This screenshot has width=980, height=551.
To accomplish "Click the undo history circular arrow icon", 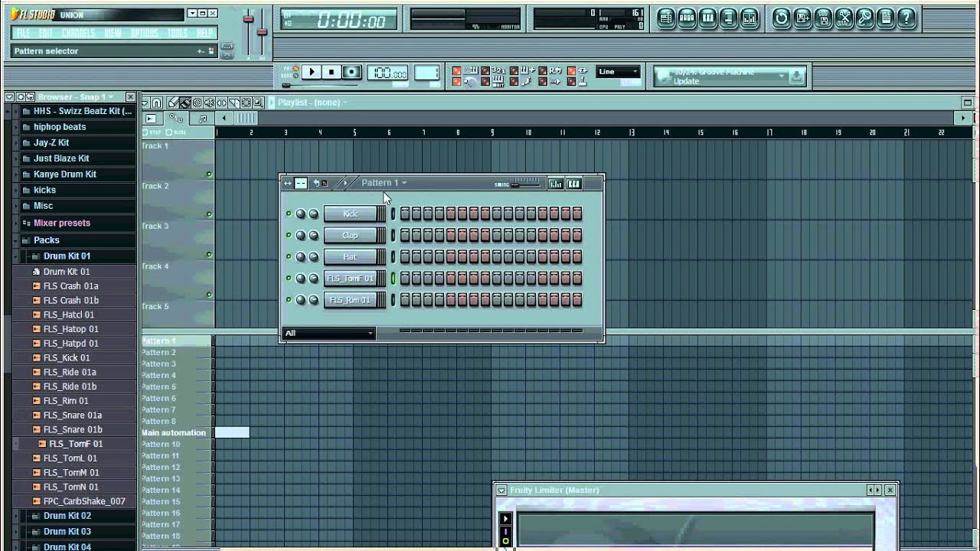I will 782,18.
